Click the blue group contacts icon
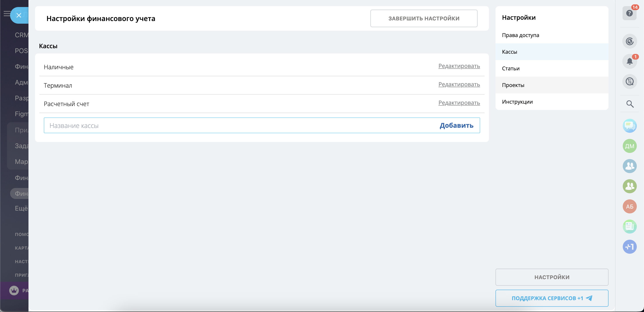The image size is (644, 312). pos(629,166)
